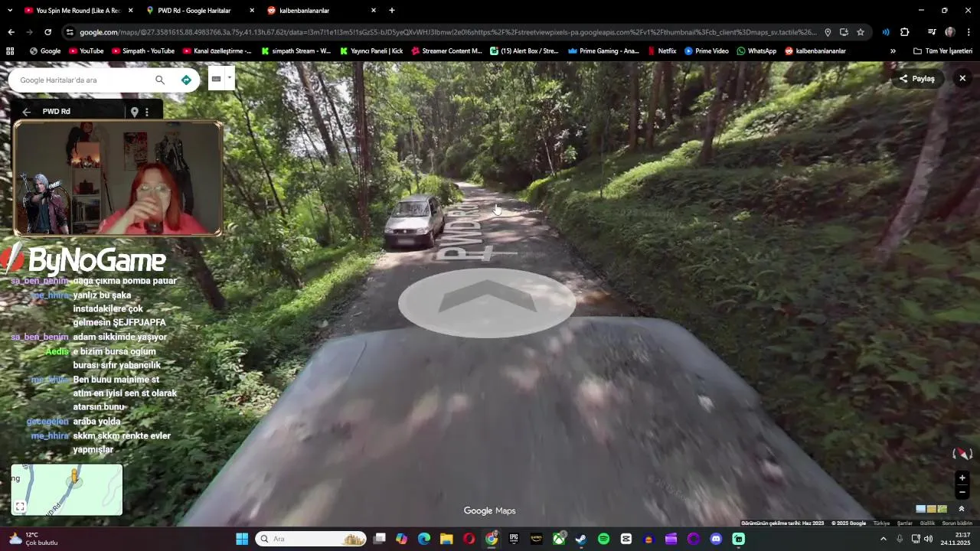Screen dimensions: 980x551
Task: Open the Yayıncı Paneli | Kick bookmark
Action: 372,51
